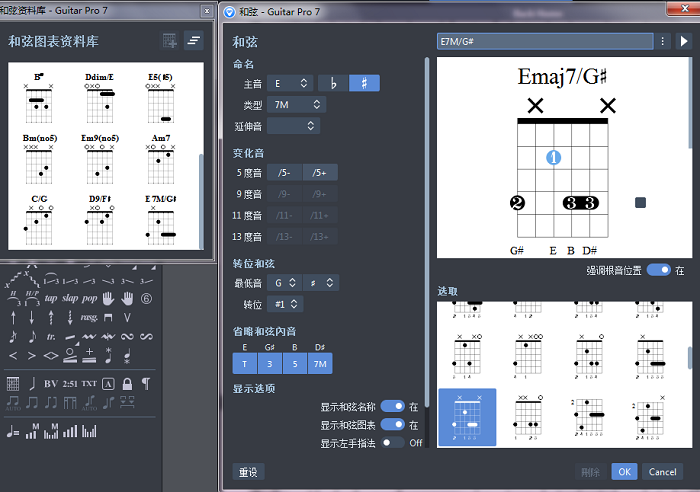Click the decrescendo > icon
Viewport: 700px width, 492px height.
[32, 356]
